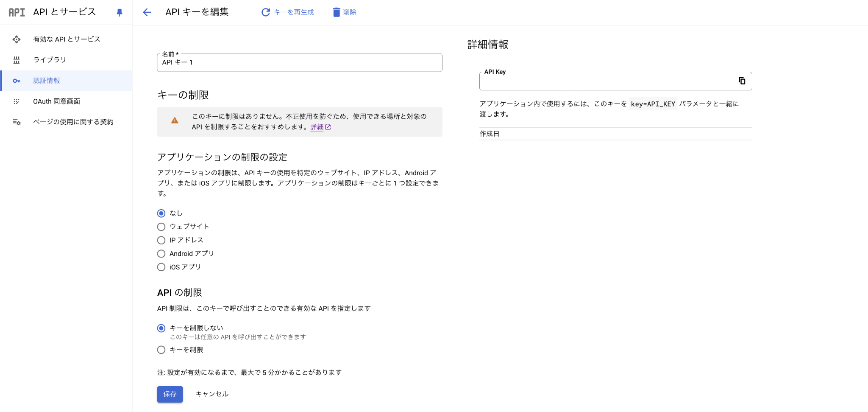Screen dimensions: 868x412
Task: Click the キーを再生成 button
Action: (x=288, y=12)
